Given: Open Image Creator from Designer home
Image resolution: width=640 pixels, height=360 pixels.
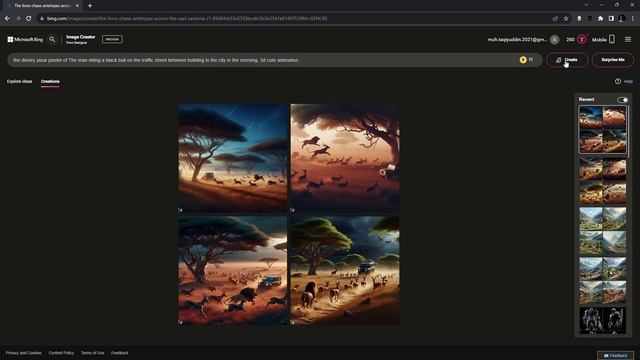Looking at the screenshot, I should tap(80, 39).
